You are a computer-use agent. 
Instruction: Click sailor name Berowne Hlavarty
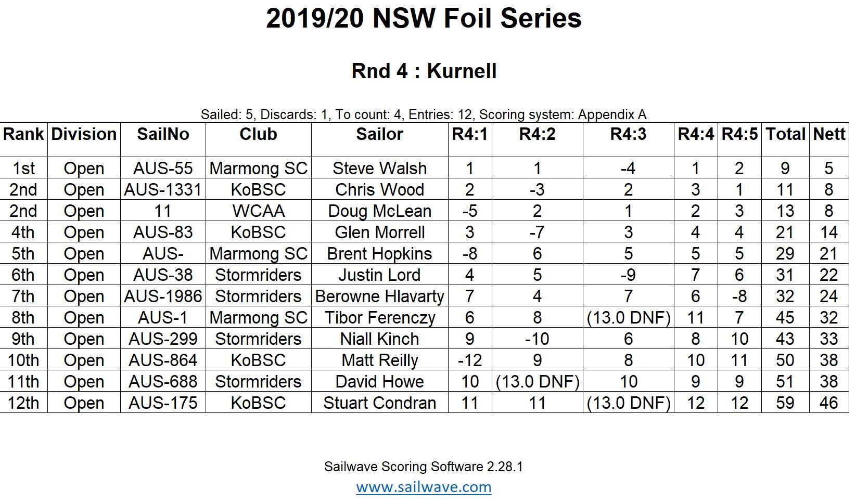[x=379, y=296]
